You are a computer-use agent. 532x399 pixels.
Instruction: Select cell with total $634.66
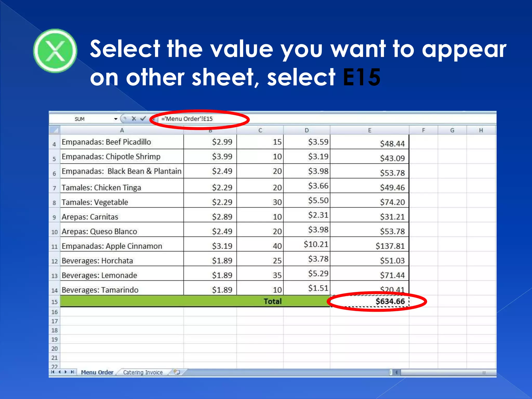[x=370, y=301]
